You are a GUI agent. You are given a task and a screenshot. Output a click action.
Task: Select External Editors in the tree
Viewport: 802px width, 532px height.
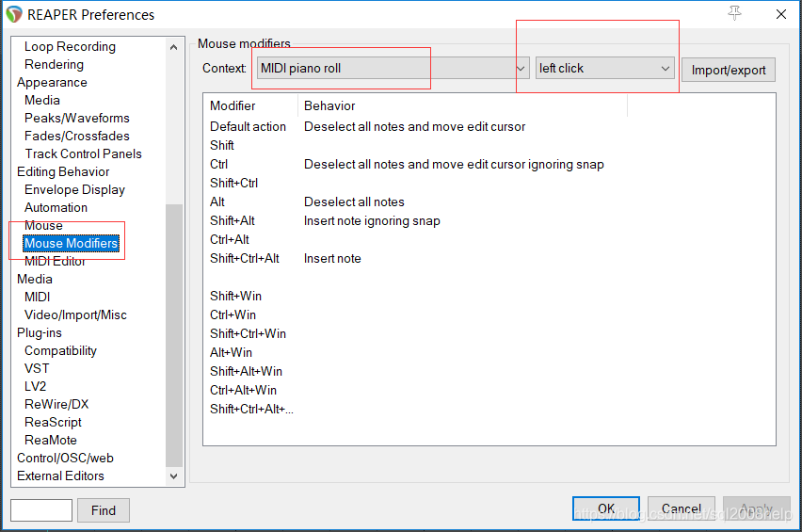pyautogui.click(x=60, y=476)
